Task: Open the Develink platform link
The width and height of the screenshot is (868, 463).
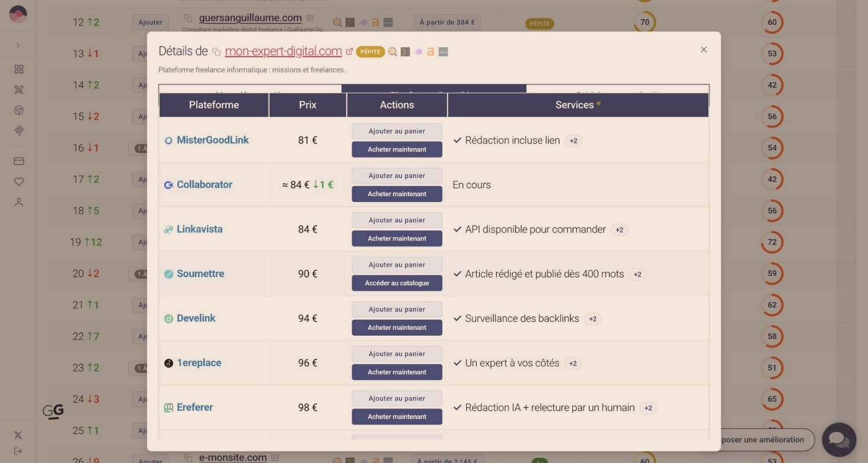Action: 196,318
